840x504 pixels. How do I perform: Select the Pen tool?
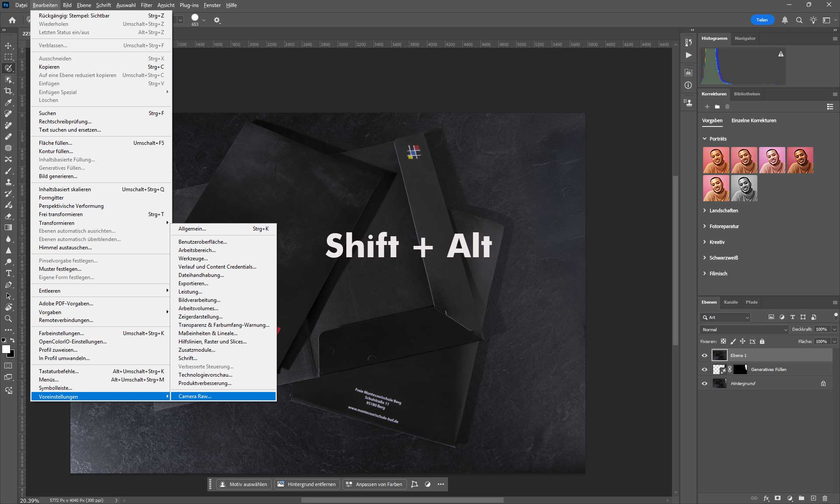tap(8, 285)
